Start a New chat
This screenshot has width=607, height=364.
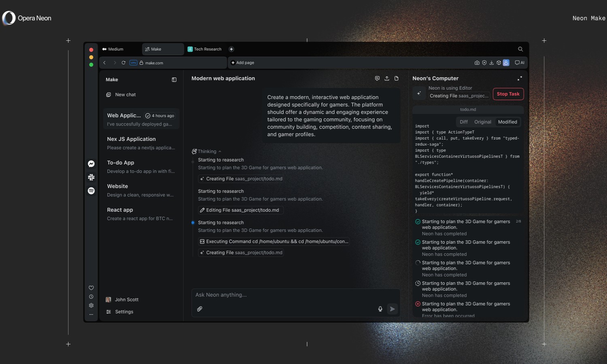(121, 94)
